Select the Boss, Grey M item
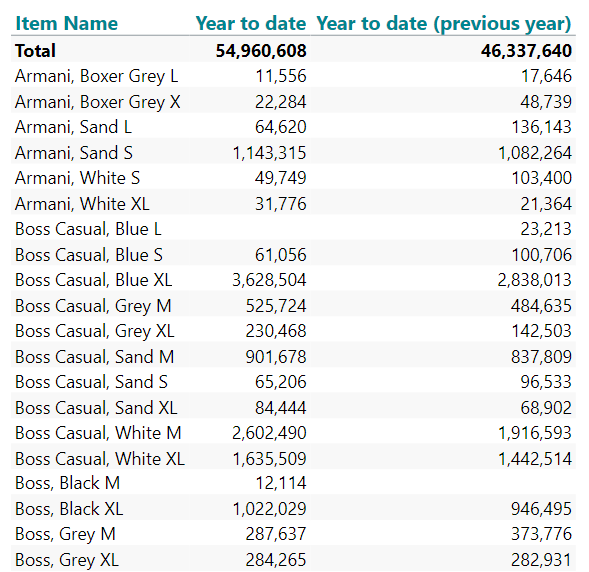 click(x=65, y=534)
